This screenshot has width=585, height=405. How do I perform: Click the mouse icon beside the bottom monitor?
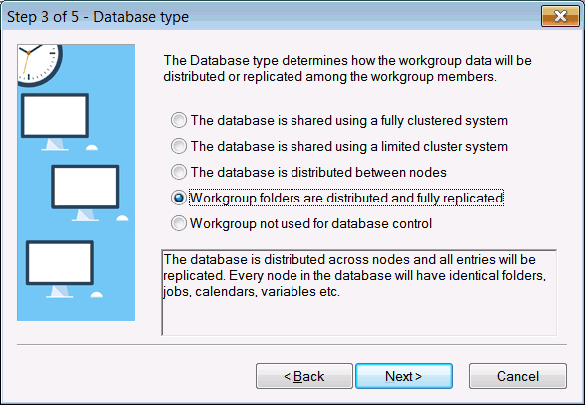97,295
